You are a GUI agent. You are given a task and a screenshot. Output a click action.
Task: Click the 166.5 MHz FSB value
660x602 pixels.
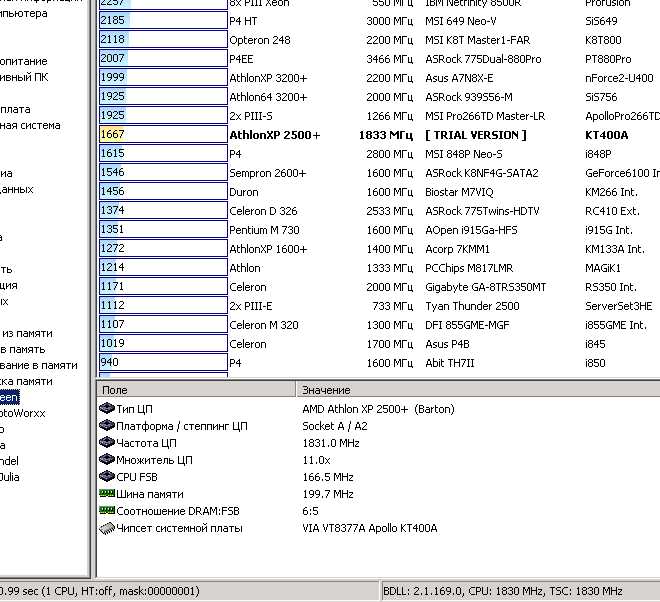point(328,477)
